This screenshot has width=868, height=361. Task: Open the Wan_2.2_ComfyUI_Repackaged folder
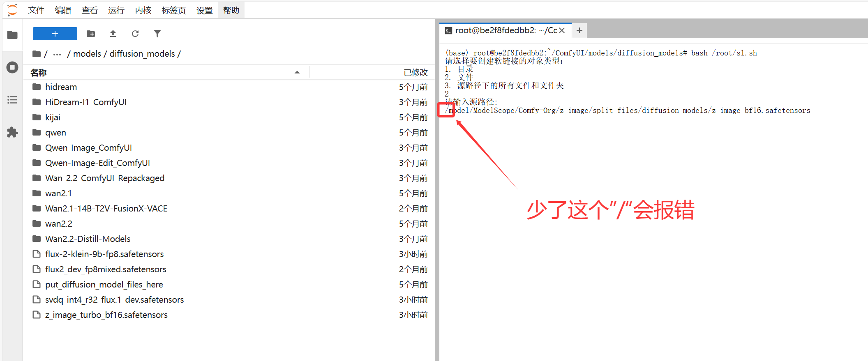click(x=105, y=178)
